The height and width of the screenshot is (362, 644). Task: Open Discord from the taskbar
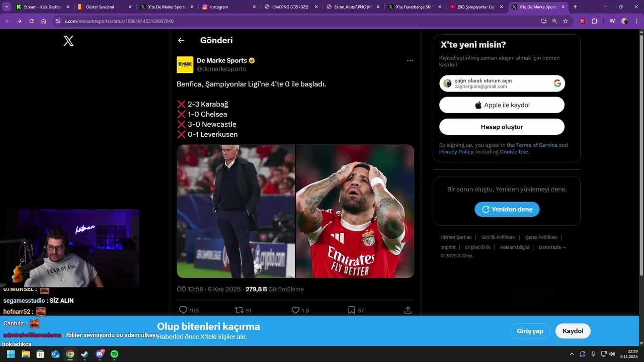tap(100, 354)
